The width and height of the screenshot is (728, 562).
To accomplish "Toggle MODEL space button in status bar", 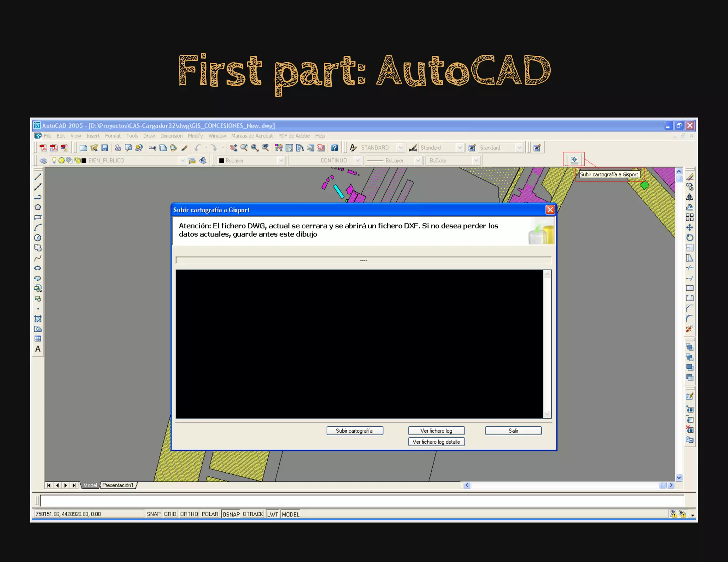I will coord(290,514).
